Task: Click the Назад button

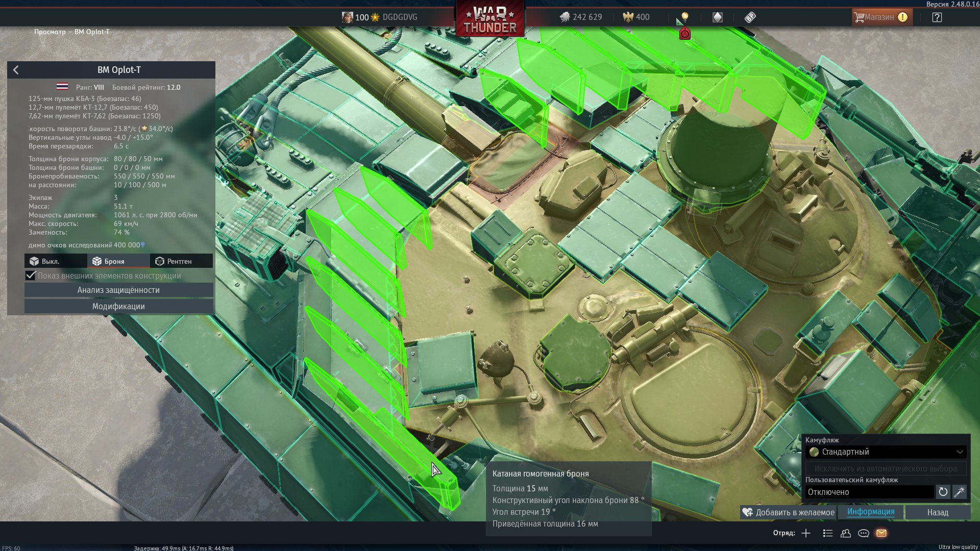Action: tap(938, 512)
